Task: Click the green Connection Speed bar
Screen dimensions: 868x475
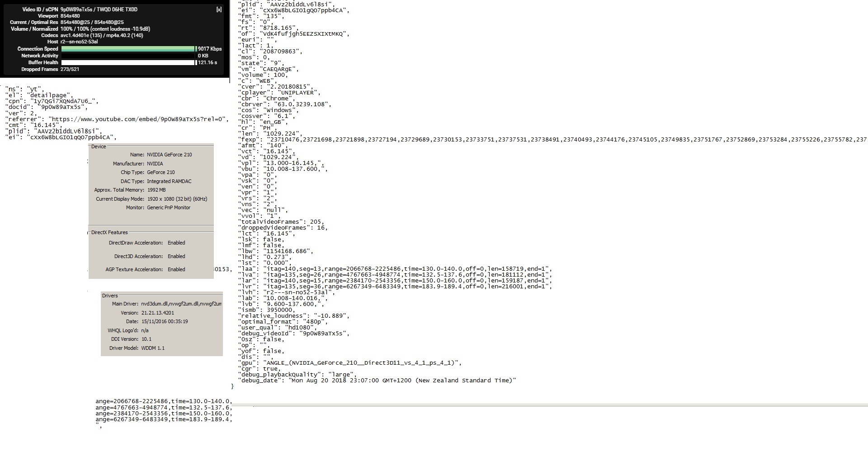Action: (x=128, y=49)
